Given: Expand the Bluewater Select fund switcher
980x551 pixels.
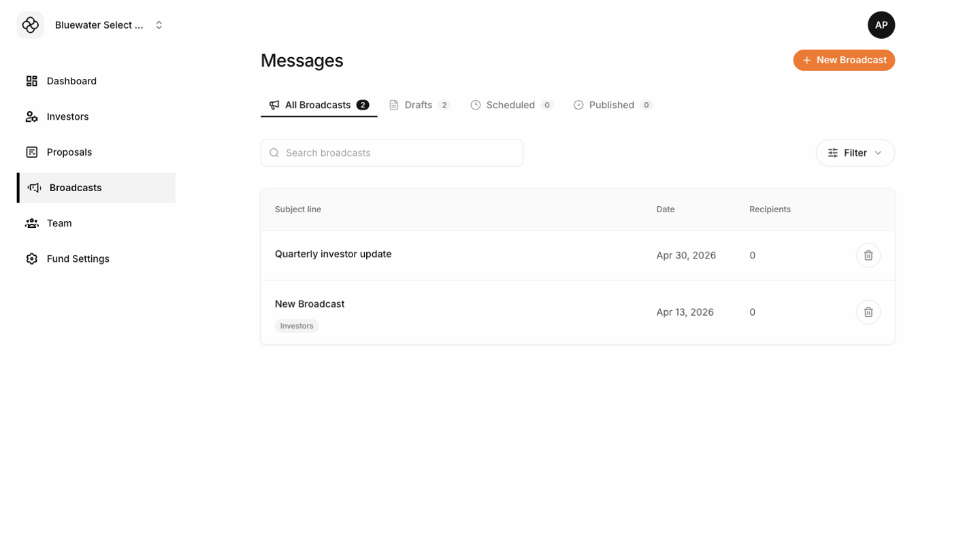Looking at the screenshot, I should 159,25.
